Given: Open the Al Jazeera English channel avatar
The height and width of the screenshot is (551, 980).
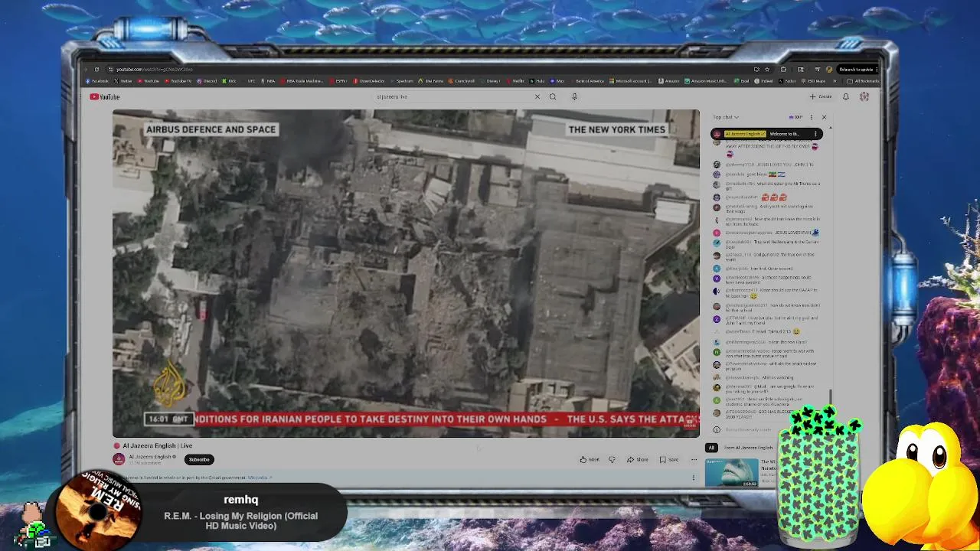Looking at the screenshot, I should pos(119,459).
